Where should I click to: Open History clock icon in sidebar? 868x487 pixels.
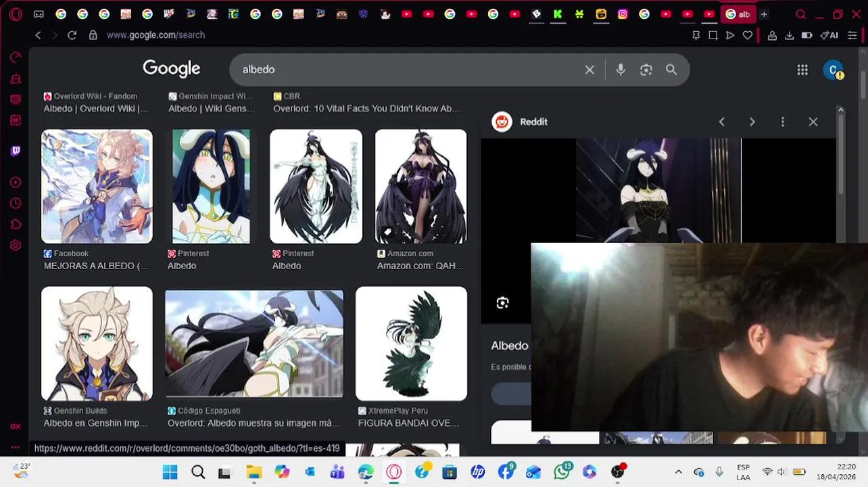coord(16,203)
